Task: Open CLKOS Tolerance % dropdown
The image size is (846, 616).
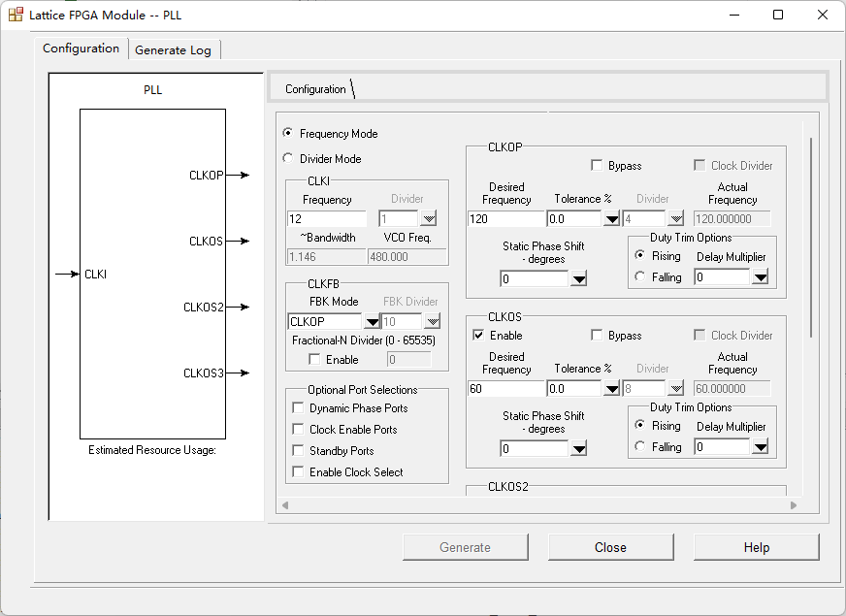Action: (x=611, y=388)
